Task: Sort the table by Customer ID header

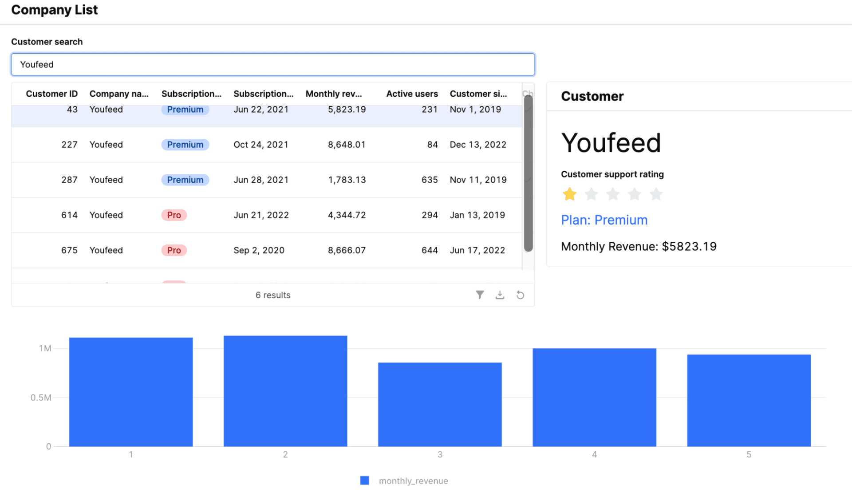Action: (x=51, y=94)
